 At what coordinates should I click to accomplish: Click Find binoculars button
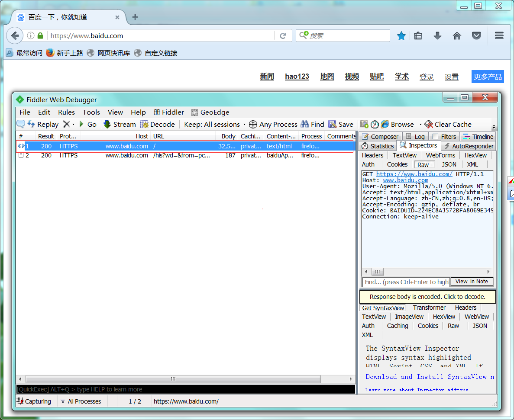312,125
